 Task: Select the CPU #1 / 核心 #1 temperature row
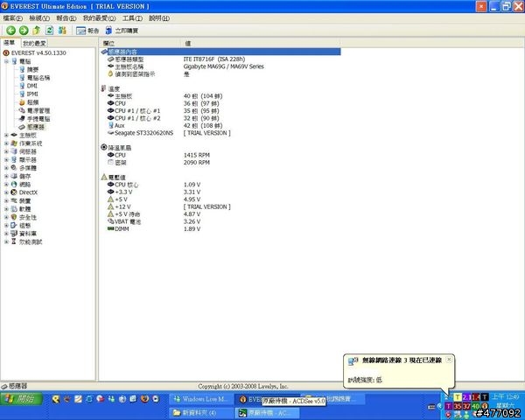(220, 111)
